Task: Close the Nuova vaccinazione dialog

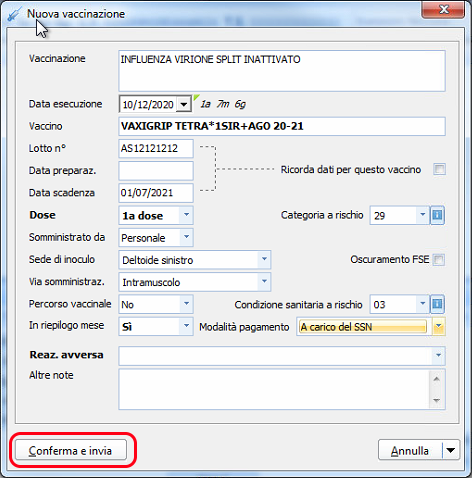Action: pyautogui.click(x=443, y=9)
